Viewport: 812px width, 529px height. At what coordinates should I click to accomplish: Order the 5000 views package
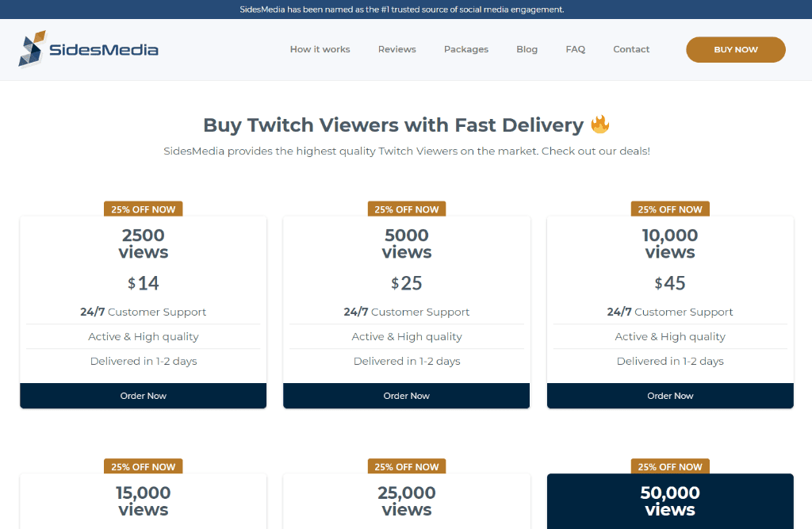[x=407, y=396]
